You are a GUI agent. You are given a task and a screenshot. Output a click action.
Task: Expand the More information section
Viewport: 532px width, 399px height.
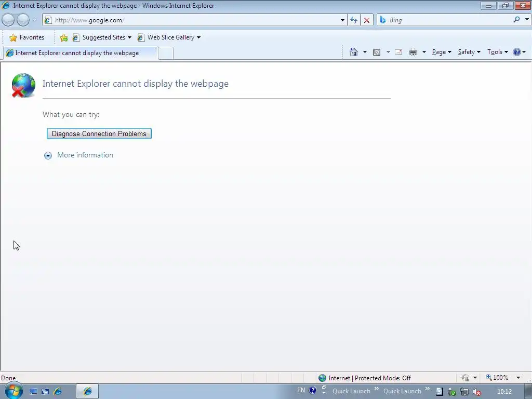48,155
